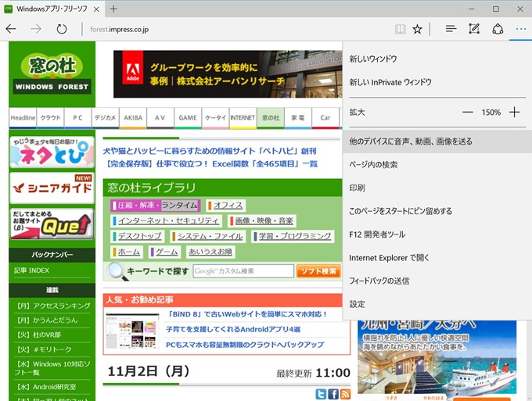Screen dimensions: 532x401
Task: Click the RSS feed icon
Action: (345, 394)
